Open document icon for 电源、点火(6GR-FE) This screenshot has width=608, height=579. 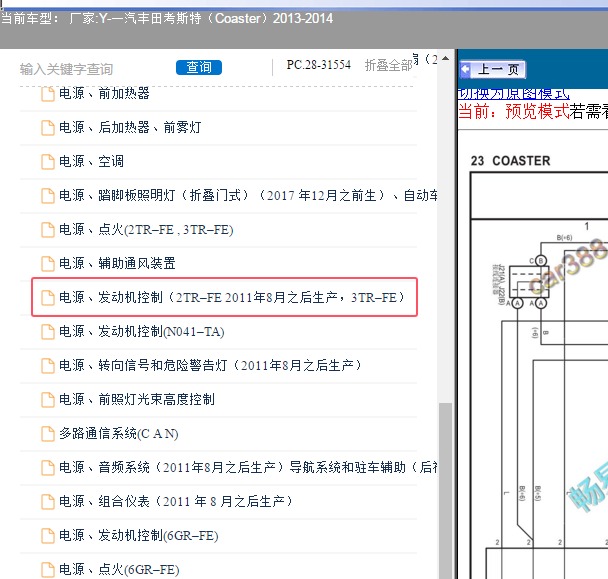(x=48, y=570)
